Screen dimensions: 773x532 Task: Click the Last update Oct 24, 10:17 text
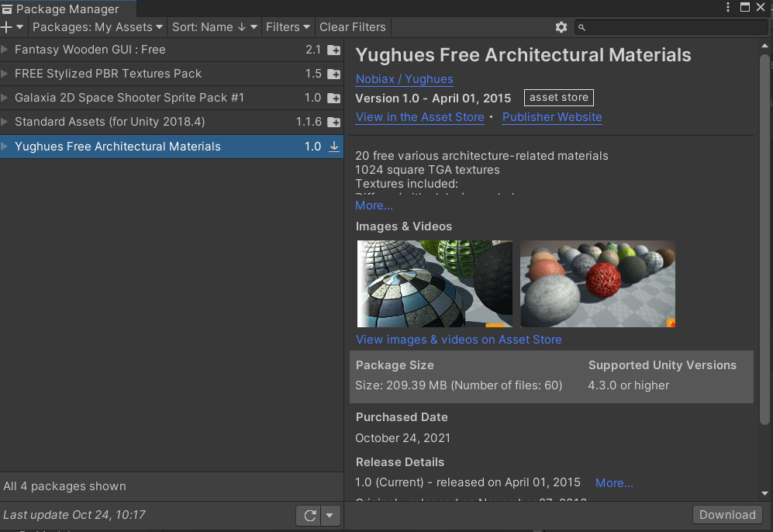click(x=74, y=515)
